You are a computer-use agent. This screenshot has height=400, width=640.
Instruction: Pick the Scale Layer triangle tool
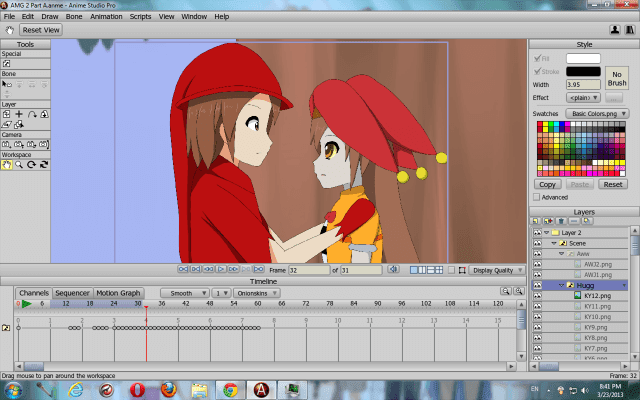(44, 114)
